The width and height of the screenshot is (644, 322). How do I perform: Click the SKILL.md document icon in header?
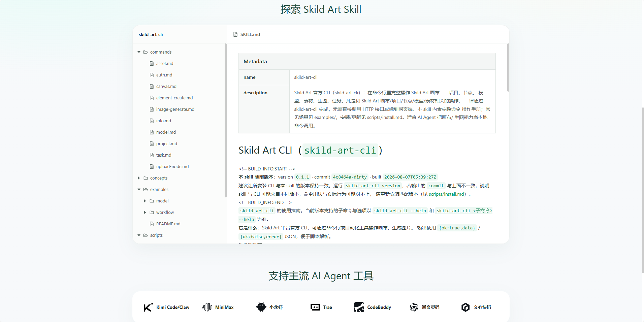click(235, 34)
